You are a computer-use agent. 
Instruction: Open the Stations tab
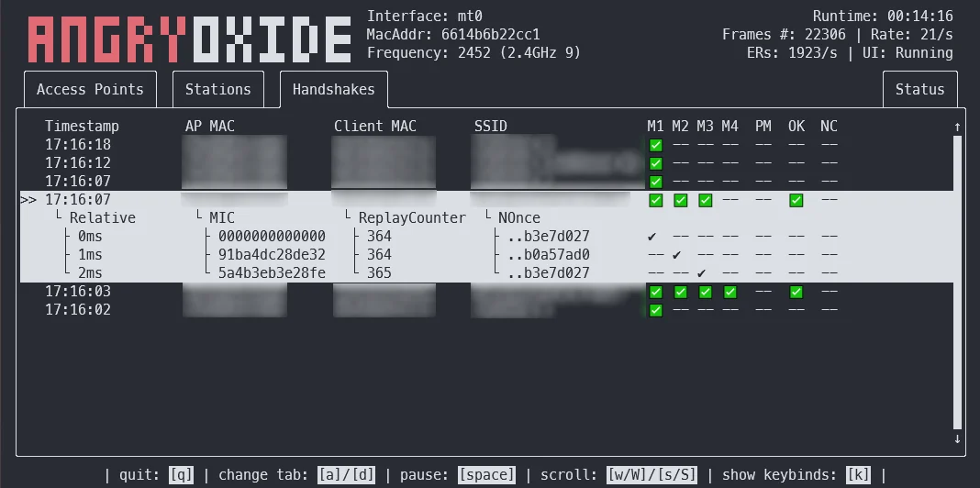[x=218, y=89]
